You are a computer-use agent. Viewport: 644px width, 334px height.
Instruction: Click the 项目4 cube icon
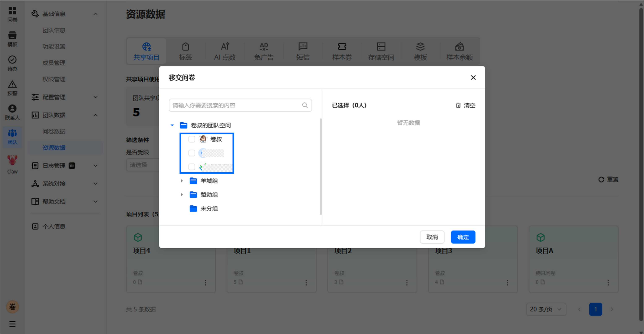[x=138, y=237]
